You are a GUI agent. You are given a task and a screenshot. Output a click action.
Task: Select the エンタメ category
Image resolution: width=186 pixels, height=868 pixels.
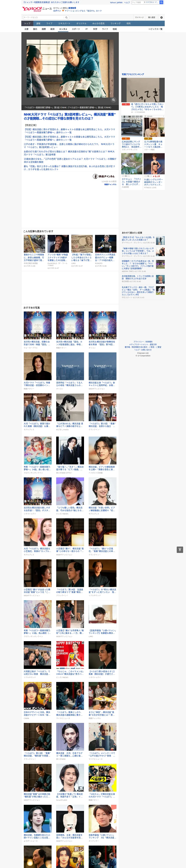coord(63,29)
